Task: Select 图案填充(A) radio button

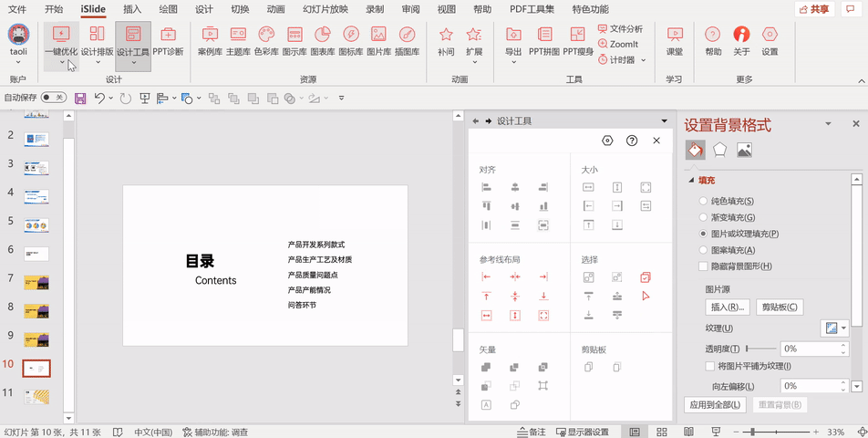Action: (x=704, y=250)
